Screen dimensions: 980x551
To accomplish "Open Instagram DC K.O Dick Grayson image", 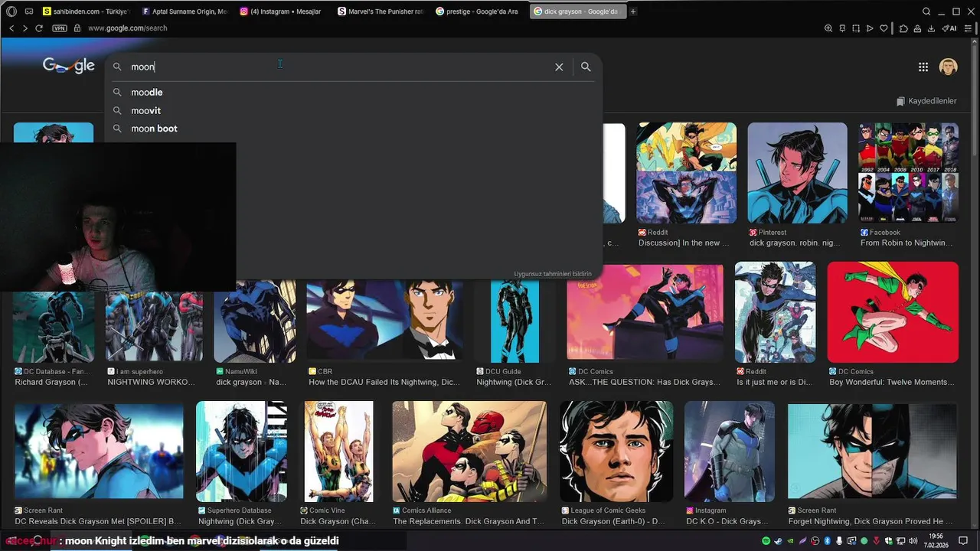I will [729, 452].
